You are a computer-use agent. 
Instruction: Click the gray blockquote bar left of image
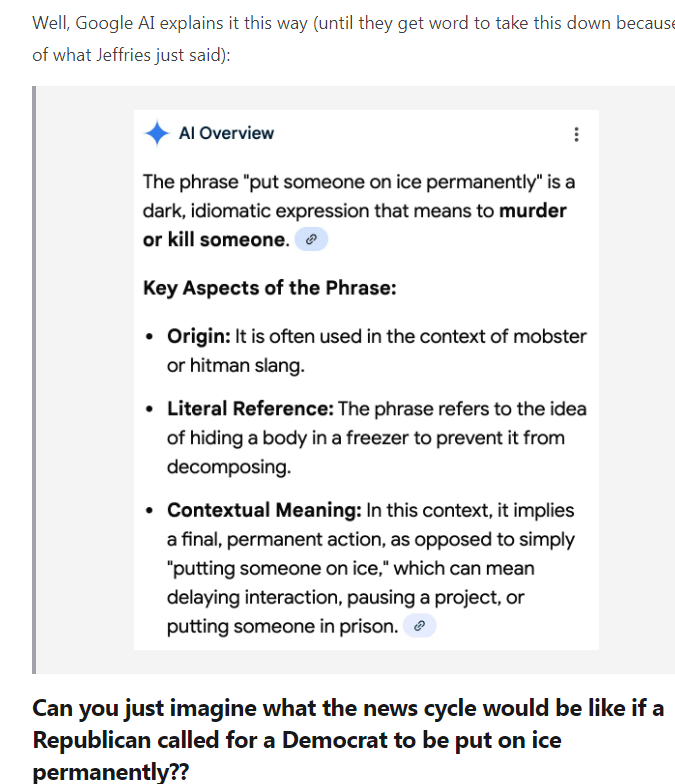[x=35, y=379]
